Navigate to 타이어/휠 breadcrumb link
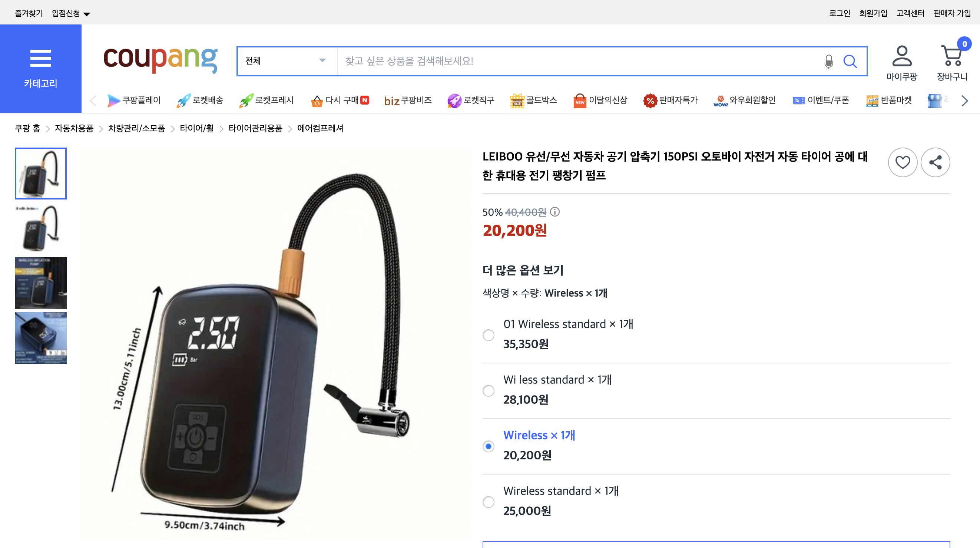 click(x=197, y=129)
